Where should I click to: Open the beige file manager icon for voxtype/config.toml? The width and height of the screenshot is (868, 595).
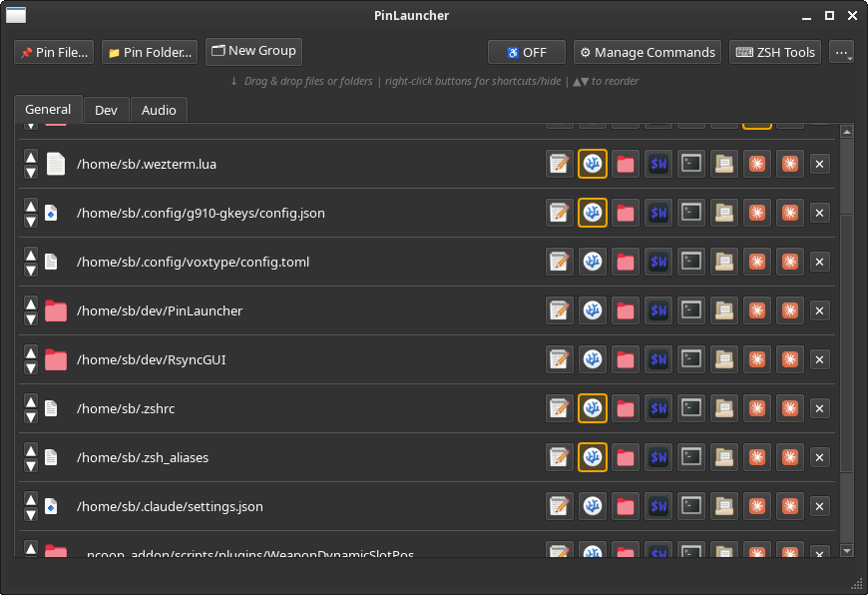tap(724, 262)
